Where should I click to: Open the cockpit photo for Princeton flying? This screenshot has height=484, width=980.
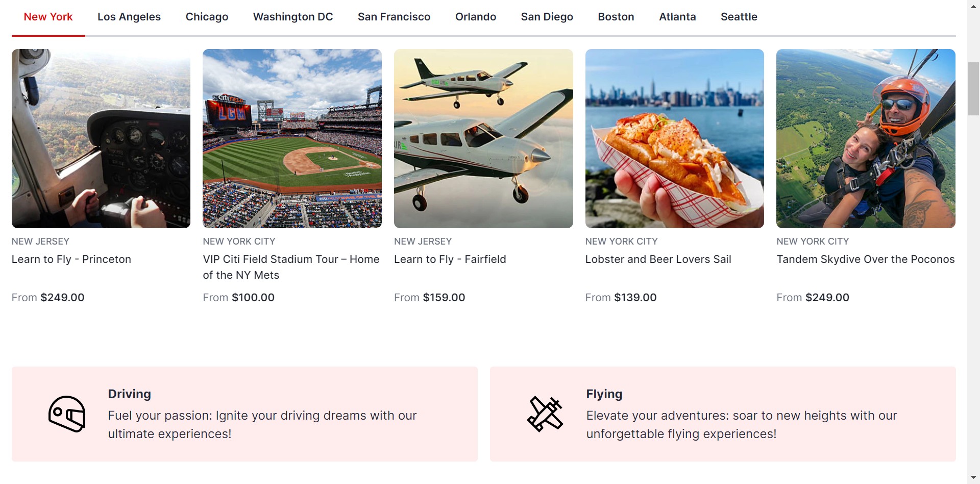pos(101,138)
